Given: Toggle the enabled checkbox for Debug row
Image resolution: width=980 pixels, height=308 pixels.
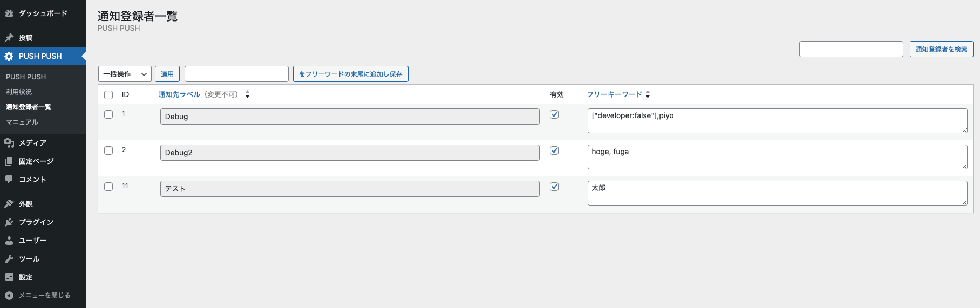Looking at the screenshot, I should point(554,114).
